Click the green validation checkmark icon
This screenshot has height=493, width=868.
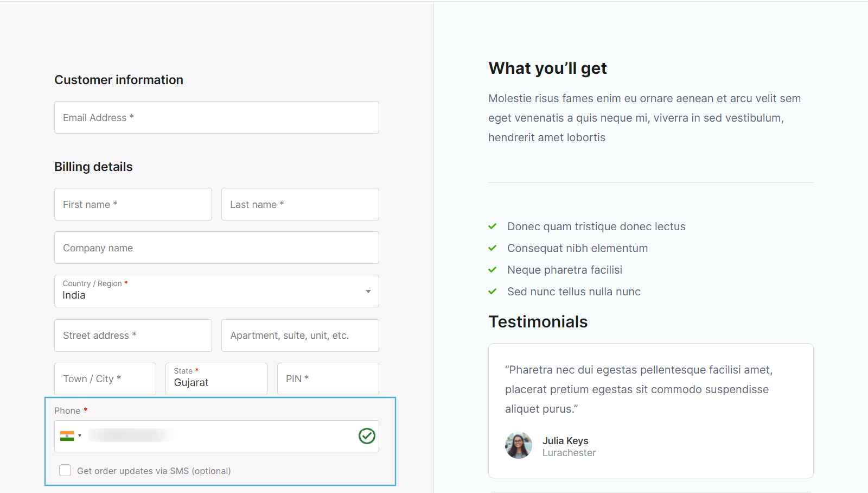coord(367,436)
